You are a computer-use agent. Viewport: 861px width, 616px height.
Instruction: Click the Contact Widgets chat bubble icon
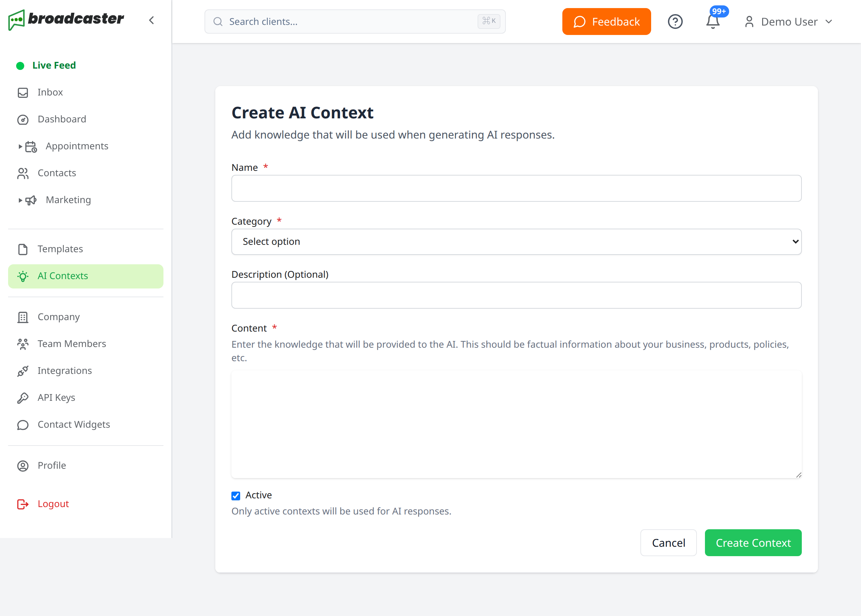pos(23,425)
